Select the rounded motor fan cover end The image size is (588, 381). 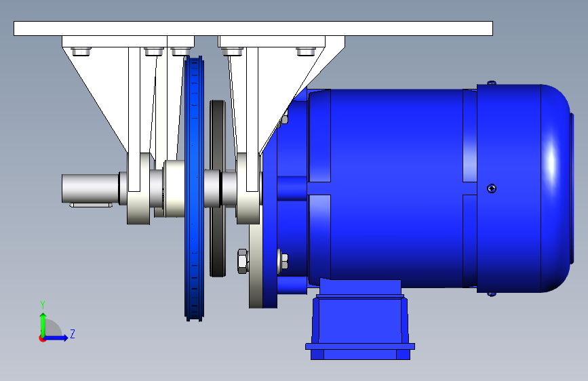[555, 188]
